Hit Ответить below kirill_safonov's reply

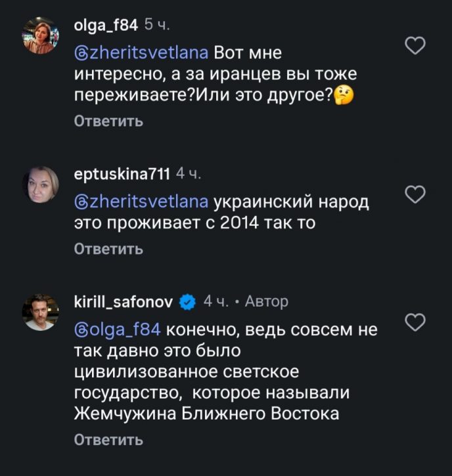click(x=108, y=440)
